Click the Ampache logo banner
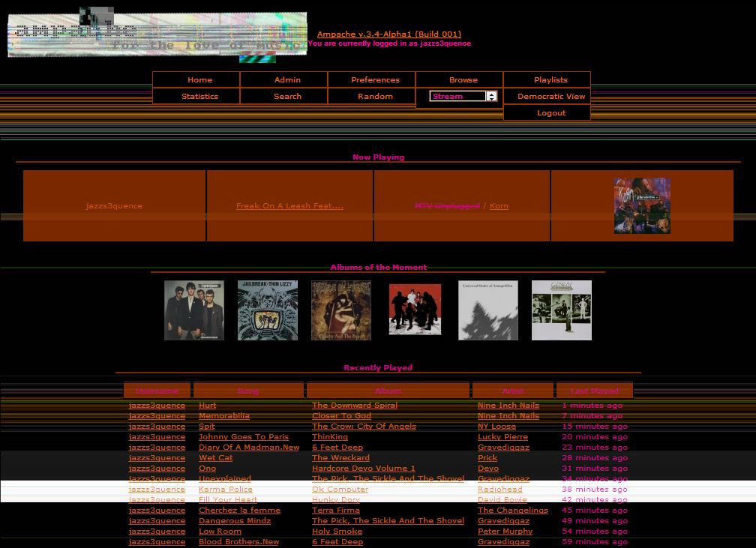756x548 pixels. pyautogui.click(x=157, y=34)
